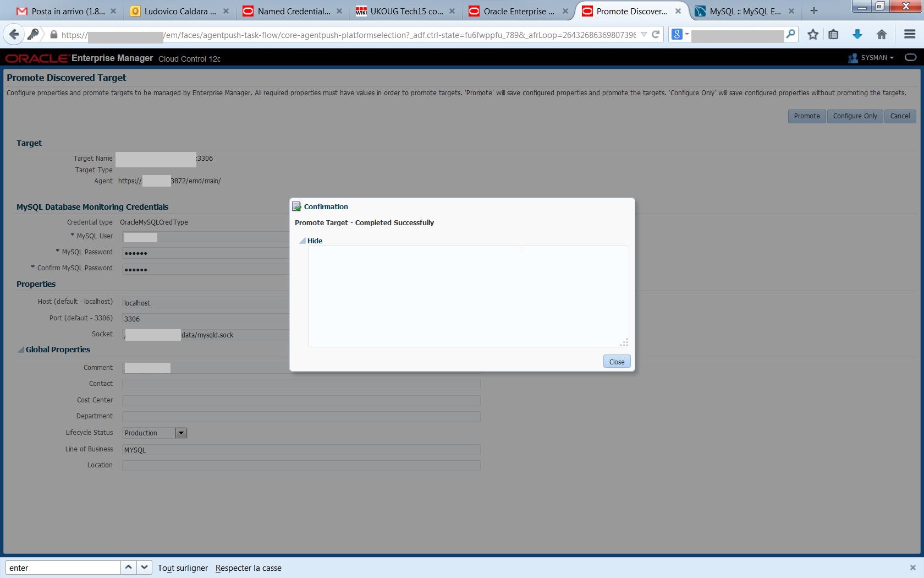The image size is (924, 578).
Task: Click the Confirm MySQL Password field
Action: [206, 269]
